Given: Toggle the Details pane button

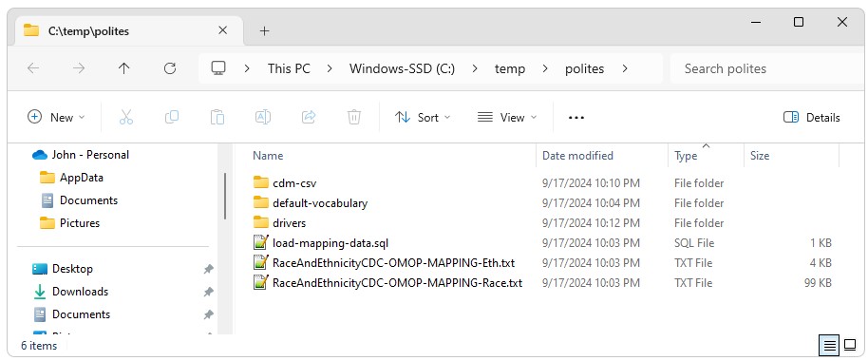Looking at the screenshot, I should (x=812, y=118).
